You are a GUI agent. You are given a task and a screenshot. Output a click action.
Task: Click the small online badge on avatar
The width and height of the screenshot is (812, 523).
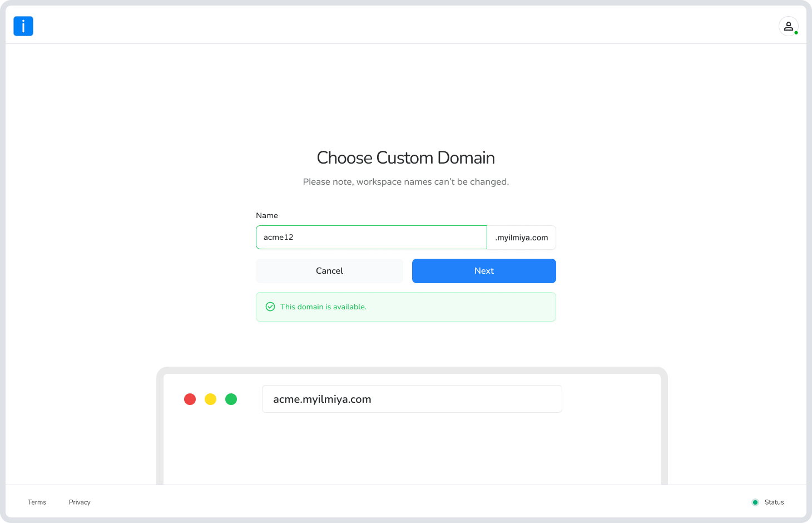(x=796, y=33)
